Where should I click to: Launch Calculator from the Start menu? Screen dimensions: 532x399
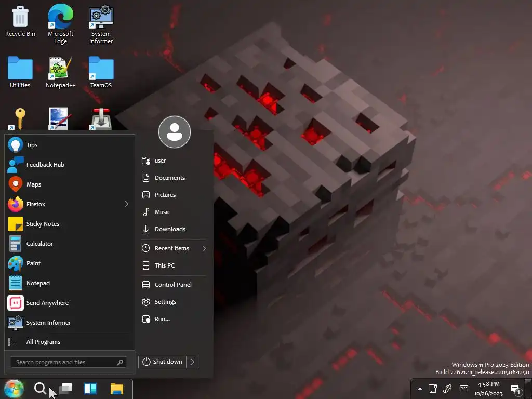pyautogui.click(x=69, y=244)
